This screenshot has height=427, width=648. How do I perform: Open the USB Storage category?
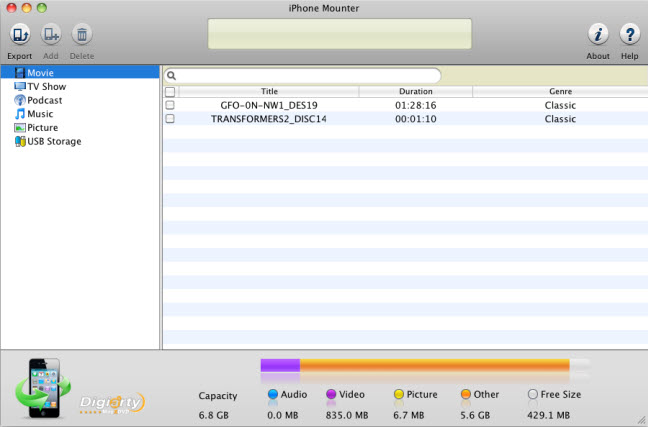(54, 141)
